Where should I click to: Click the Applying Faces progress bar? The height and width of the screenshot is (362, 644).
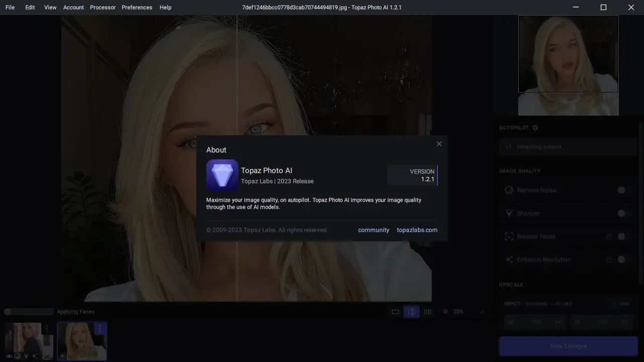(x=29, y=312)
